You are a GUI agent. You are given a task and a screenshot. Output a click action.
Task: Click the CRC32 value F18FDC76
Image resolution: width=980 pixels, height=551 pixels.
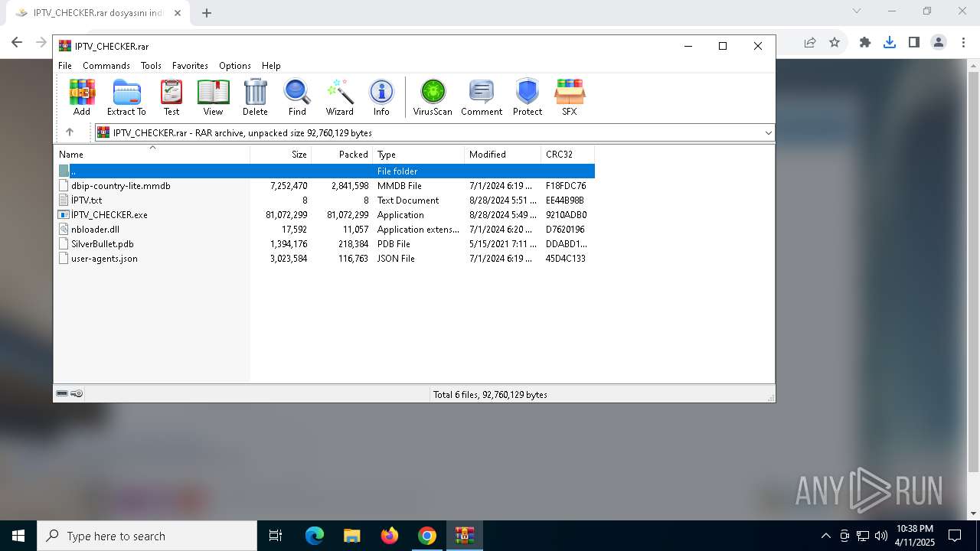pyautogui.click(x=566, y=185)
